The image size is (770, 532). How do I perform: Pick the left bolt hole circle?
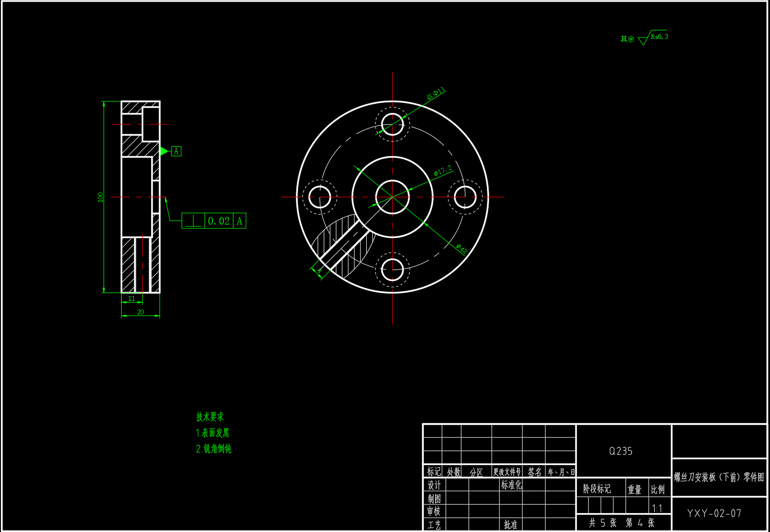[320, 197]
